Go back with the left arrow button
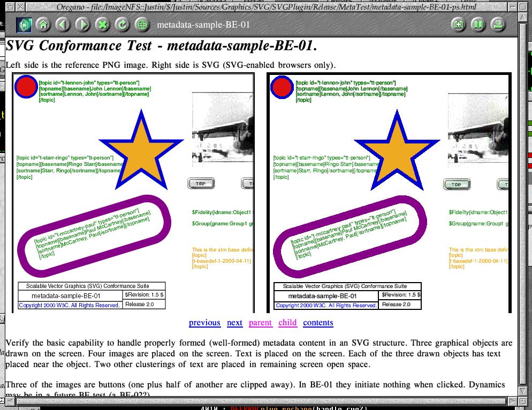532x410 pixels. 63,25
